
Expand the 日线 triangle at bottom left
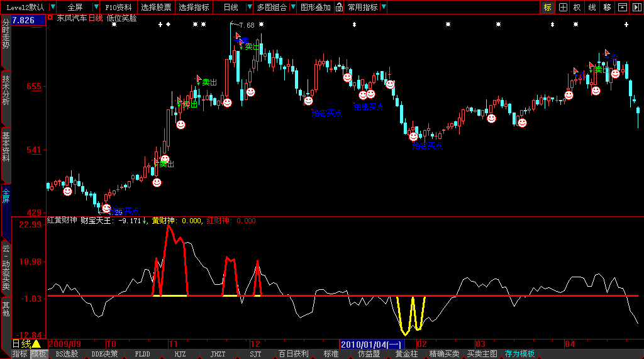click(36, 344)
